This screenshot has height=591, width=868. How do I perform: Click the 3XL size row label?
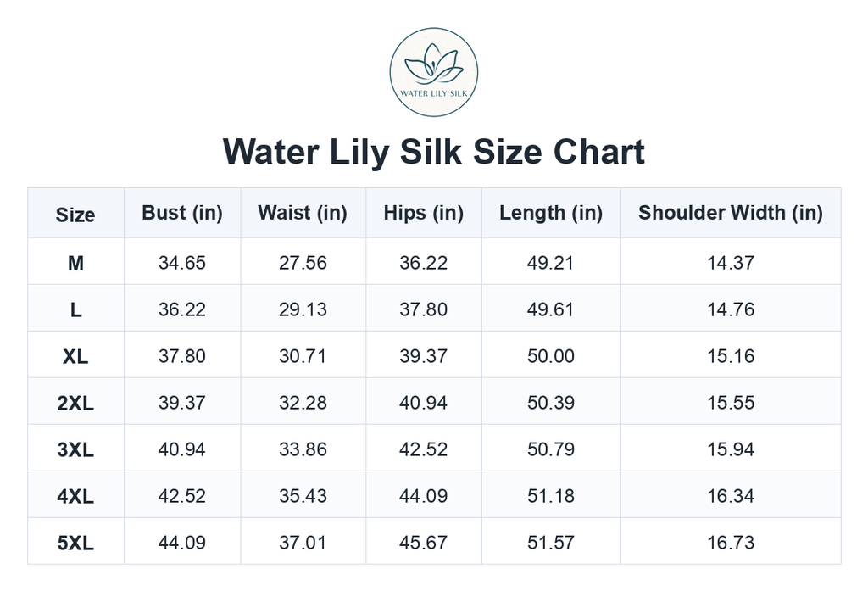point(75,449)
